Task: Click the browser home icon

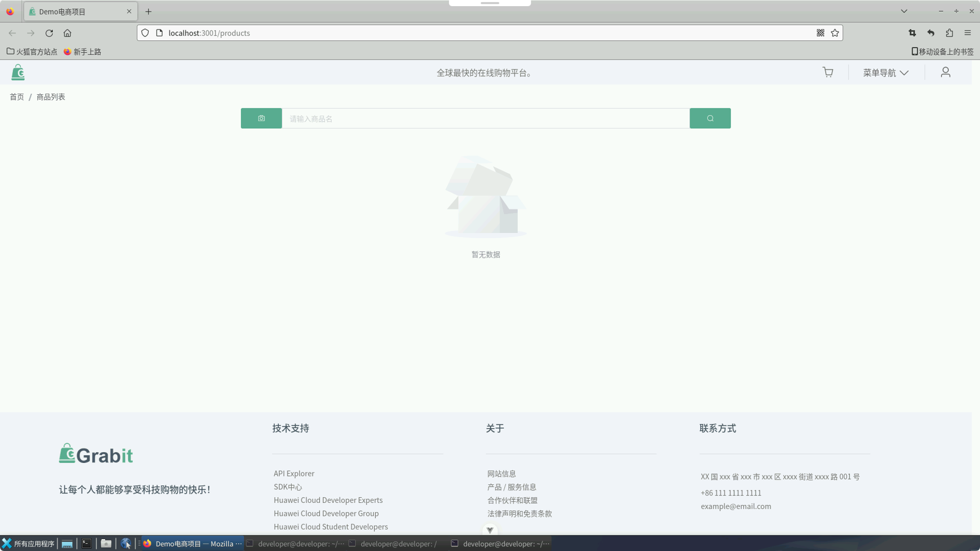Action: 67,33
